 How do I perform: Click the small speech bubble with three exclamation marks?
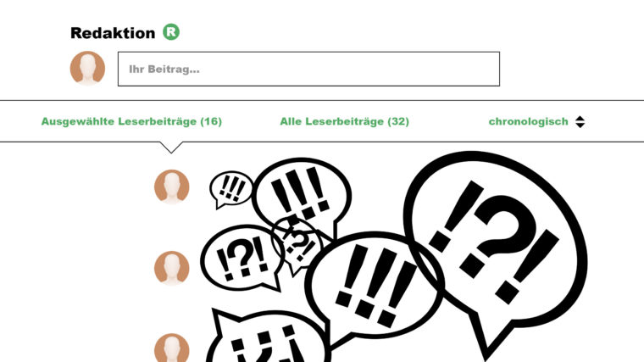231,189
